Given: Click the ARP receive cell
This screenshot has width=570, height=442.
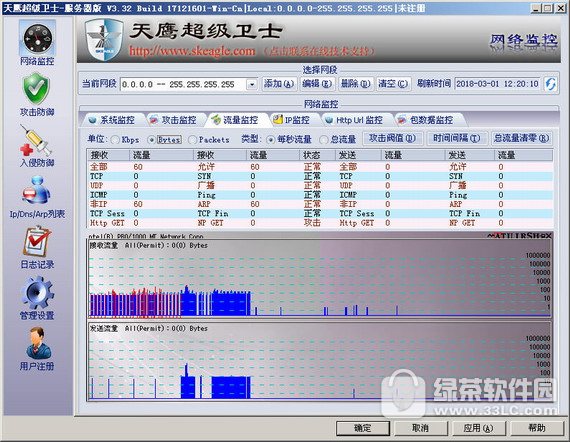Looking at the screenshot, I should [x=204, y=204].
